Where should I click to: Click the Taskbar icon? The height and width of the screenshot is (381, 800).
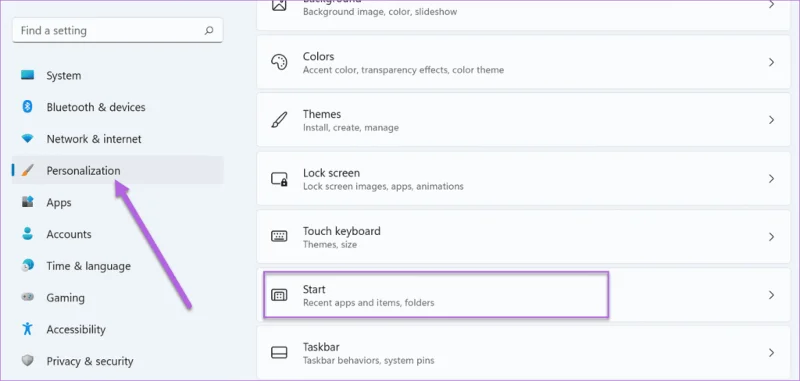[279, 352]
